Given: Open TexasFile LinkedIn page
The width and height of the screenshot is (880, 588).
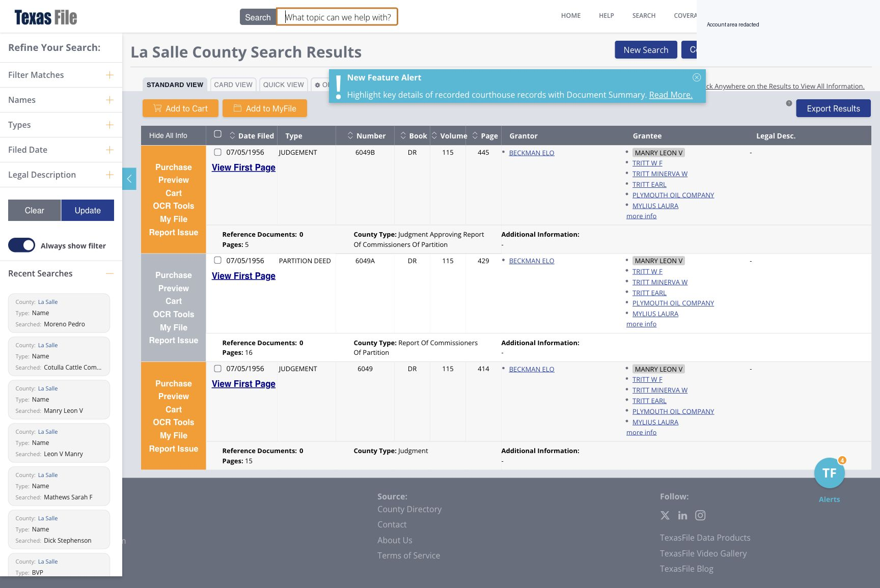Looking at the screenshot, I should [x=682, y=515].
